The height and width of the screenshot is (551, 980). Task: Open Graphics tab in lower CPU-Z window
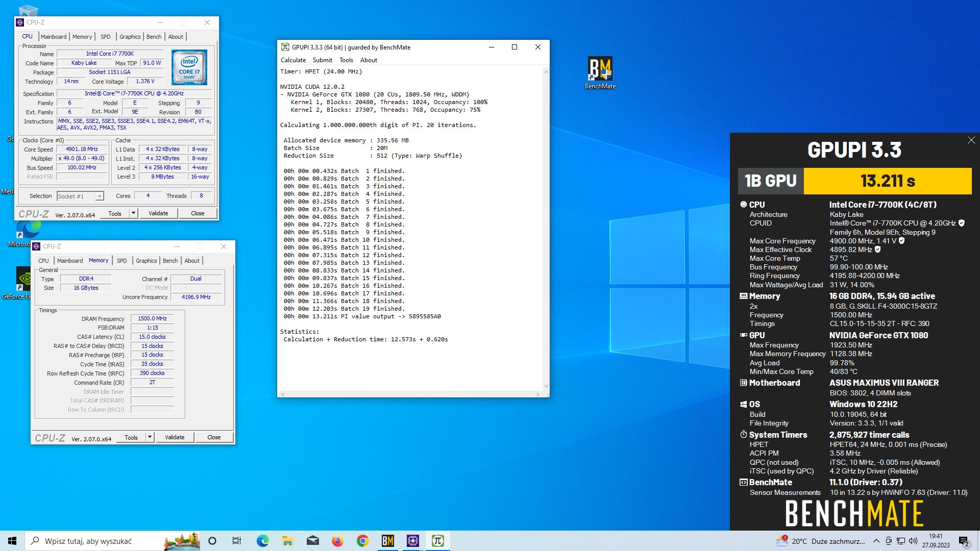[146, 261]
